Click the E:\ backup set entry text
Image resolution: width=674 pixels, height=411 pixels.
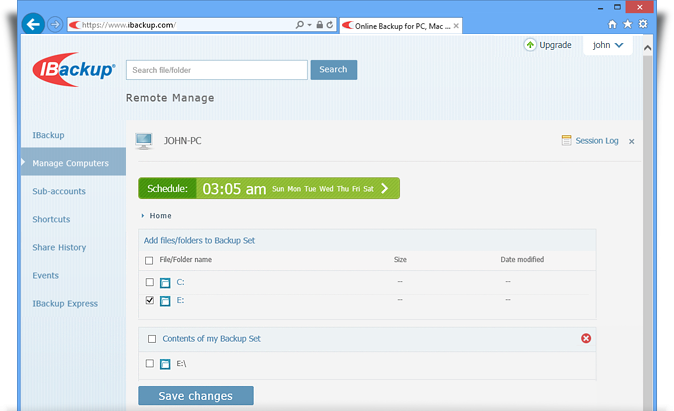(x=181, y=364)
